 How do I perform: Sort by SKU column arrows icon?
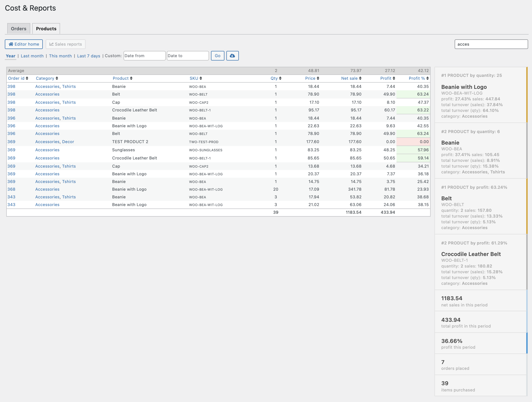coord(201,78)
